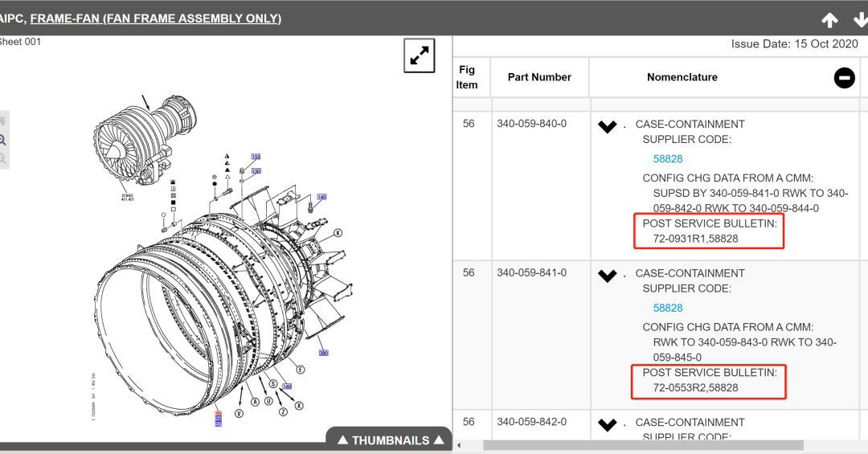The image size is (868, 454).
Task: Click callout letter U in the diagram
Action: [x=268, y=401]
